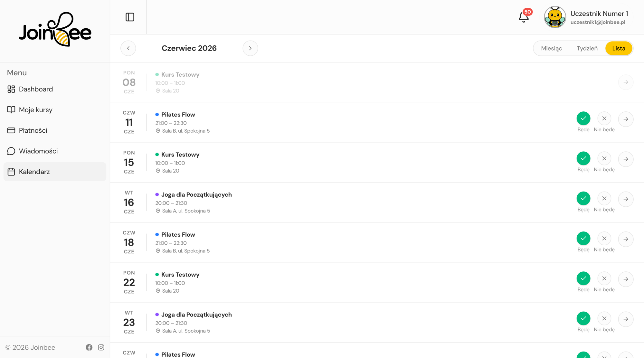Open details arrow for Kurs Testowy June 22
This screenshot has height=358, width=644.
(626, 279)
